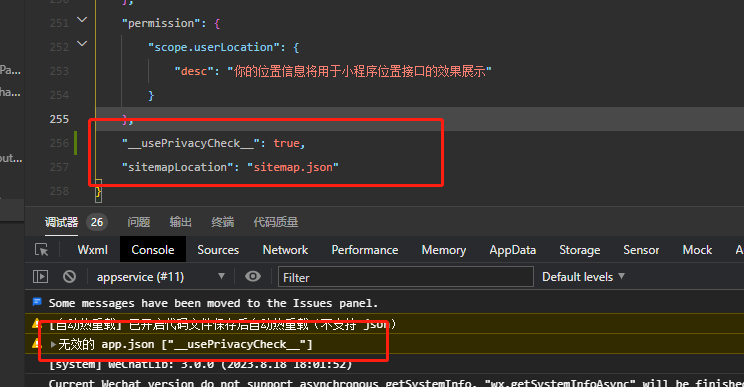Click the Chinese location description string on line 253
The width and height of the screenshot is (744, 387).
pos(359,71)
